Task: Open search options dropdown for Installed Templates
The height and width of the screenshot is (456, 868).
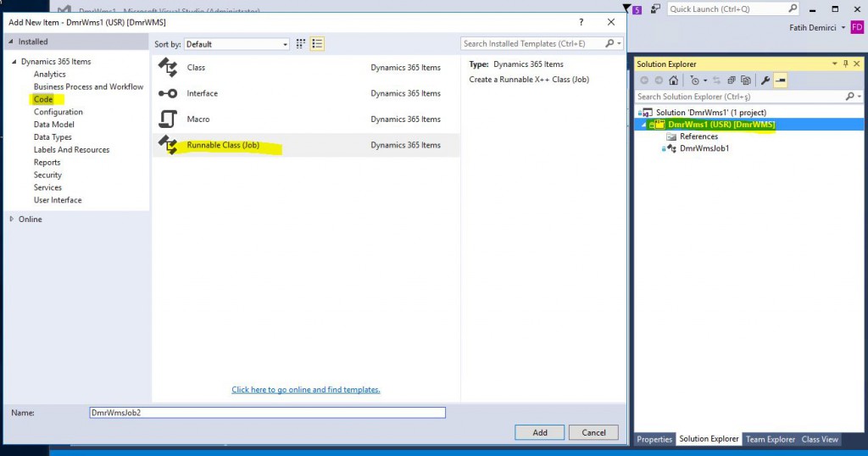Action: (x=619, y=43)
